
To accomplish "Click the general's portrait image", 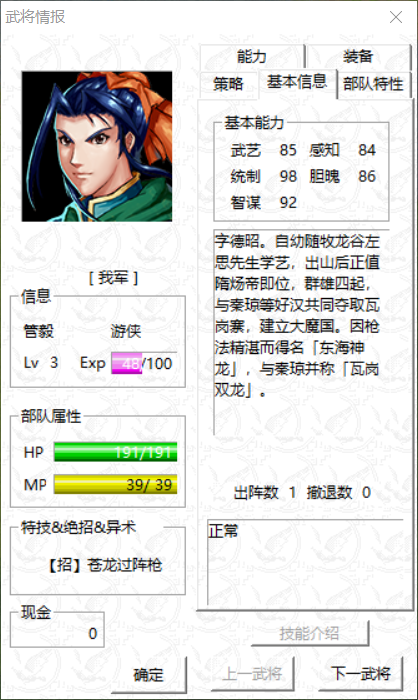I will coord(97,146).
